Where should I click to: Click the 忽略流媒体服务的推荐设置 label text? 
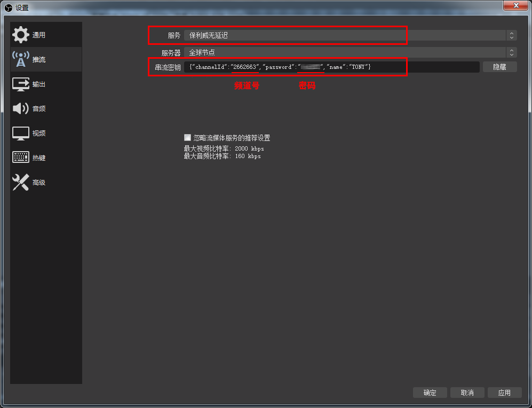(x=232, y=138)
